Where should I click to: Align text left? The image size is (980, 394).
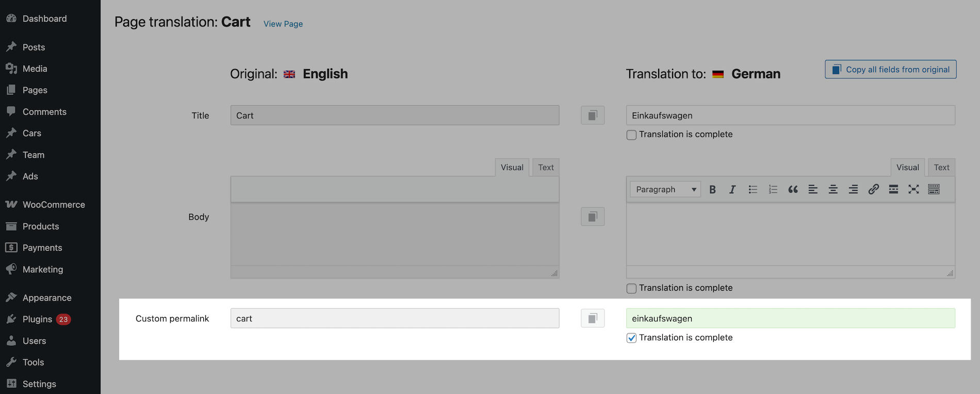[x=813, y=190]
